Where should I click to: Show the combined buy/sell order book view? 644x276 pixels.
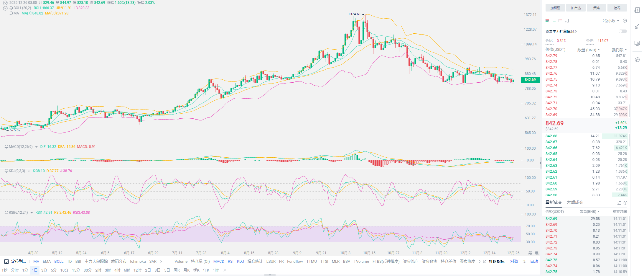tap(547, 21)
